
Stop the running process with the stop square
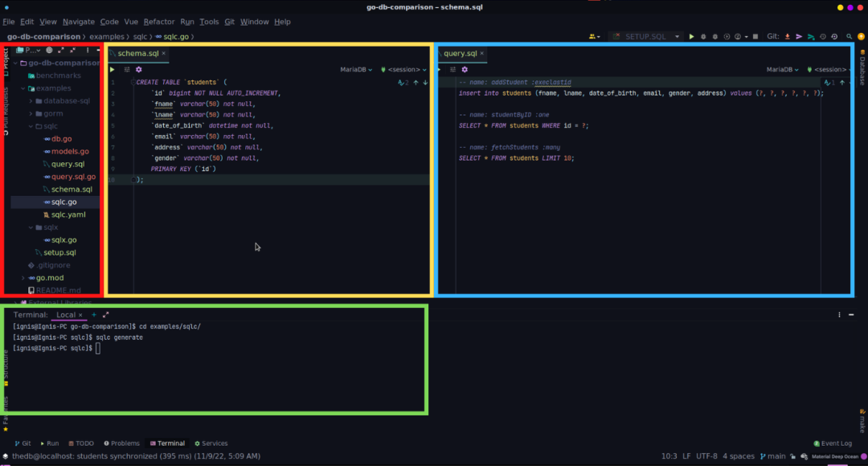pos(755,36)
